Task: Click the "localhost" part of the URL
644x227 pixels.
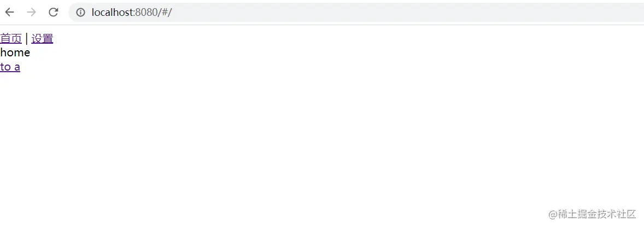Action: point(112,13)
